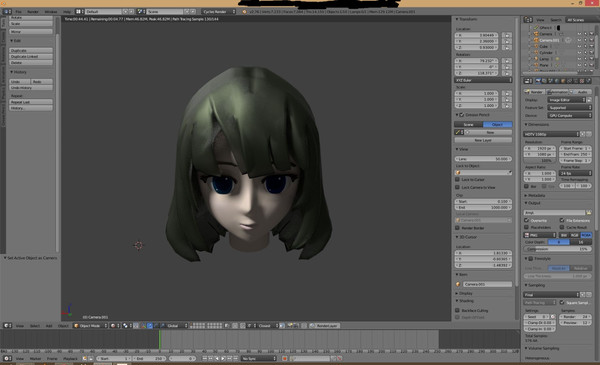
Task: Enable the Render Border checkbox
Action: click(457, 228)
